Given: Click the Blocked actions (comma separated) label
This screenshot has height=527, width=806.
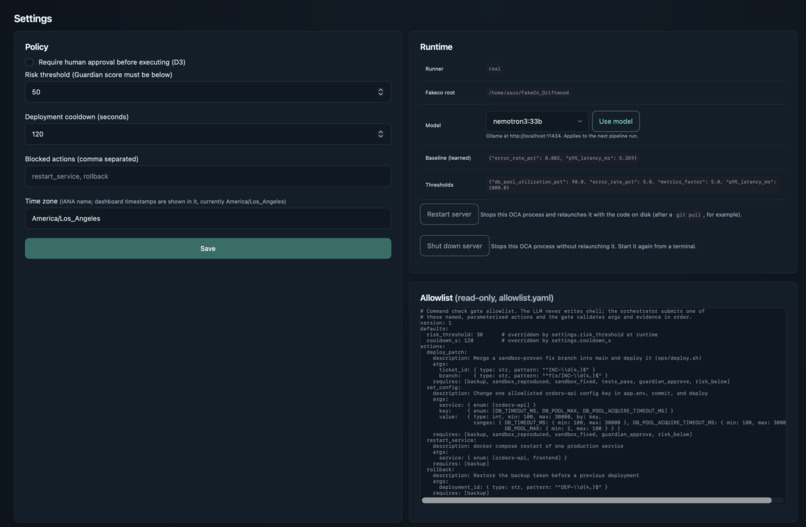Looking at the screenshot, I should 82,159.
